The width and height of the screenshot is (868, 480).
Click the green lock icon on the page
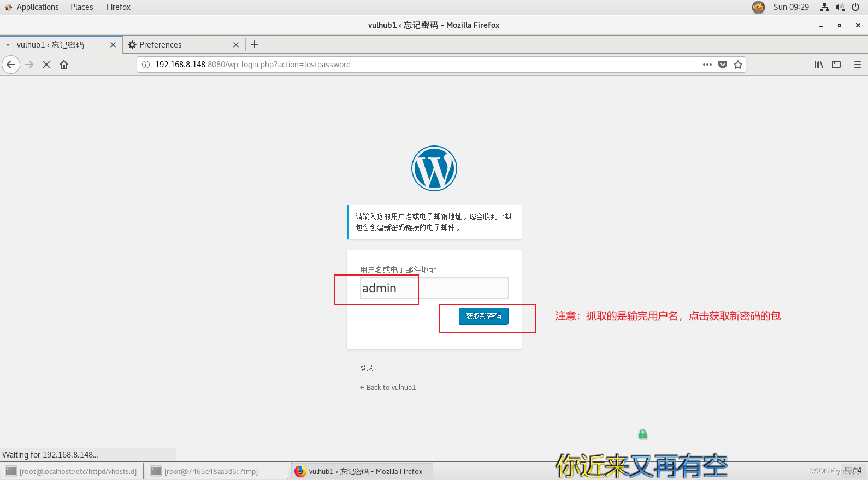pos(643,434)
